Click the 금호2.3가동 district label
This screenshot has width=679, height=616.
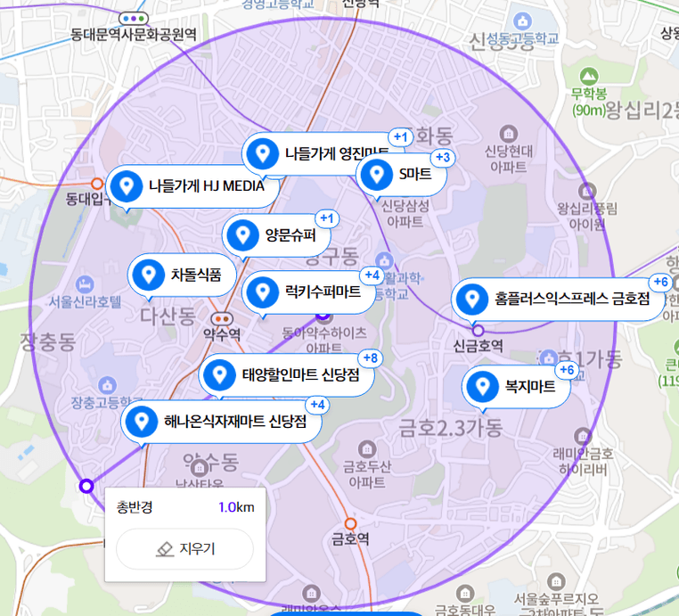click(450, 428)
